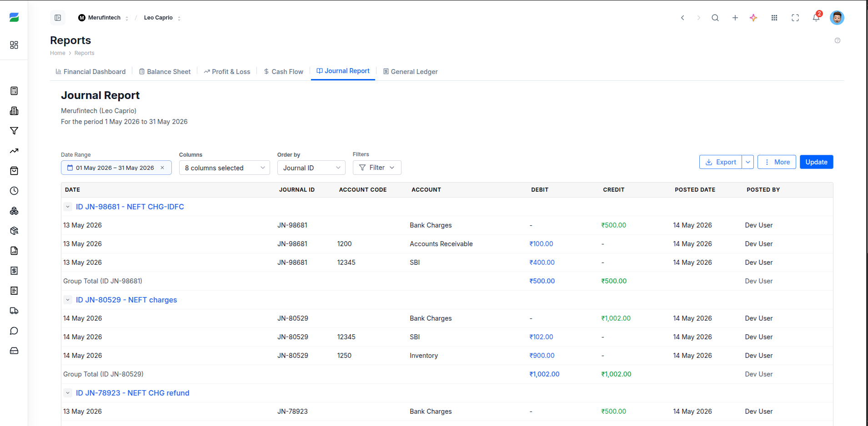This screenshot has height=426, width=868.
Task: Click the Accounts Receivable account cell
Action: [x=442, y=244]
